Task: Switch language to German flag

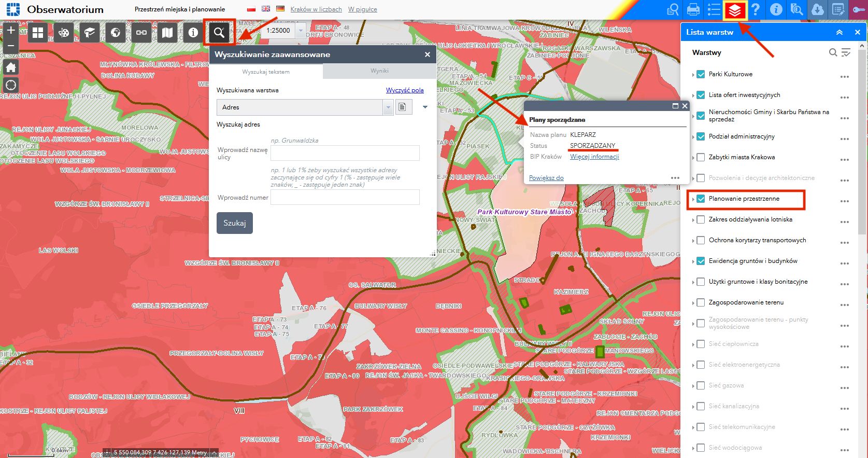Action: [x=280, y=9]
